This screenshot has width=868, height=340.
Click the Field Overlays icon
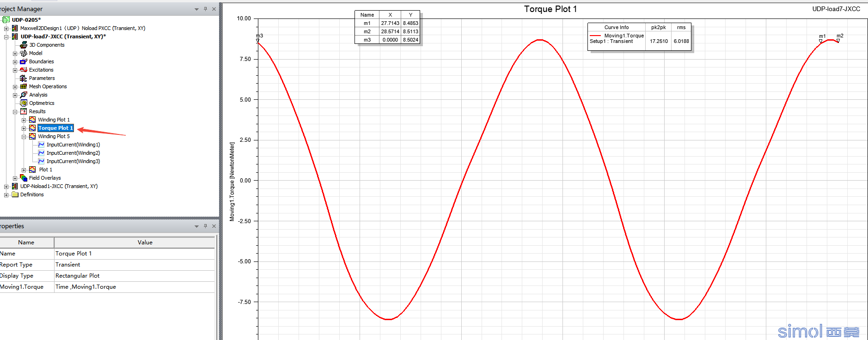click(24, 178)
